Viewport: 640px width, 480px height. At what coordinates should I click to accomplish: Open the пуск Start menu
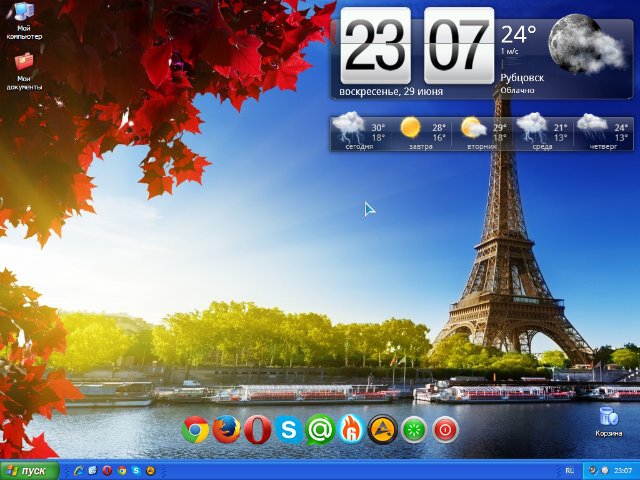[x=28, y=470]
